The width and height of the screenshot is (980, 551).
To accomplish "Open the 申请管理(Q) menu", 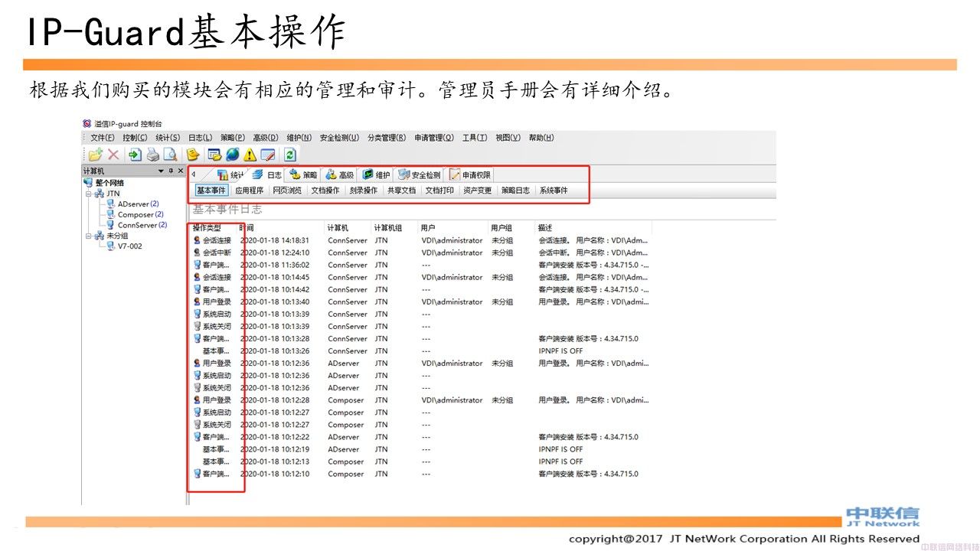I will (434, 138).
